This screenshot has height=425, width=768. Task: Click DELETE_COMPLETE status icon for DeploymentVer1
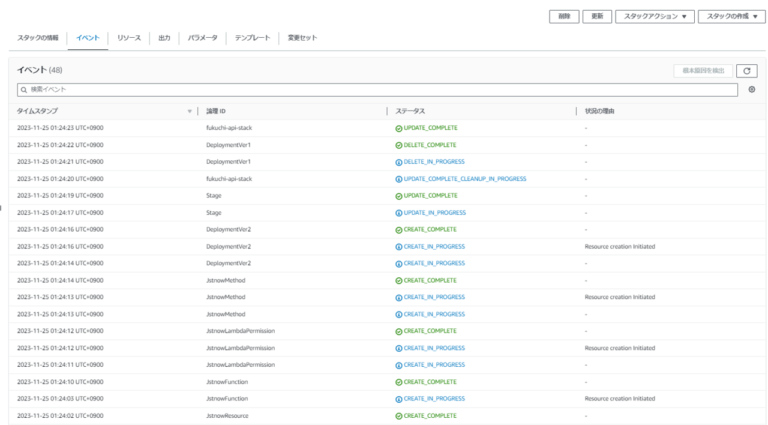[399, 145]
